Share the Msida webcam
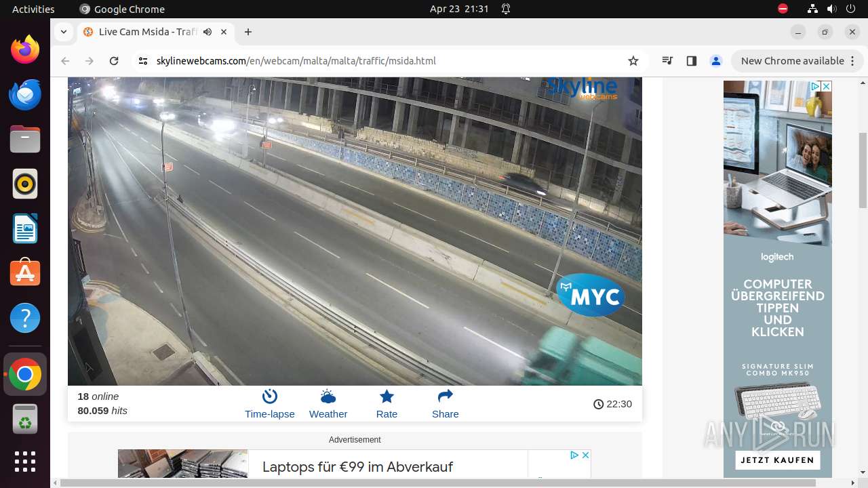The width and height of the screenshot is (868, 488). click(446, 405)
